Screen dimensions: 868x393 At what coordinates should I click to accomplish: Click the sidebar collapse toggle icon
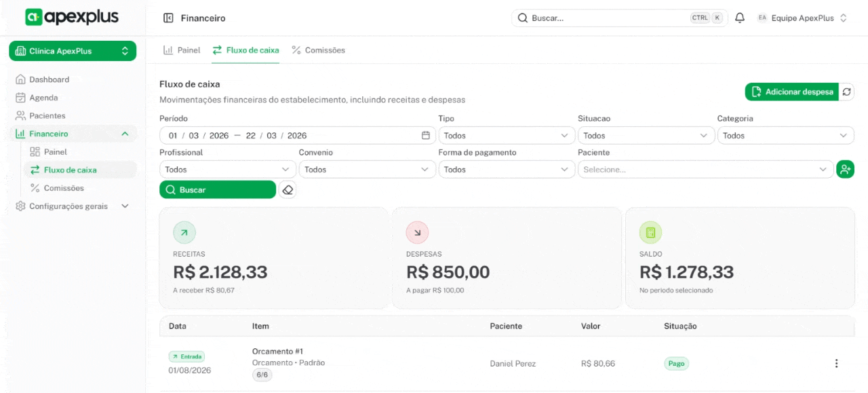(x=168, y=18)
